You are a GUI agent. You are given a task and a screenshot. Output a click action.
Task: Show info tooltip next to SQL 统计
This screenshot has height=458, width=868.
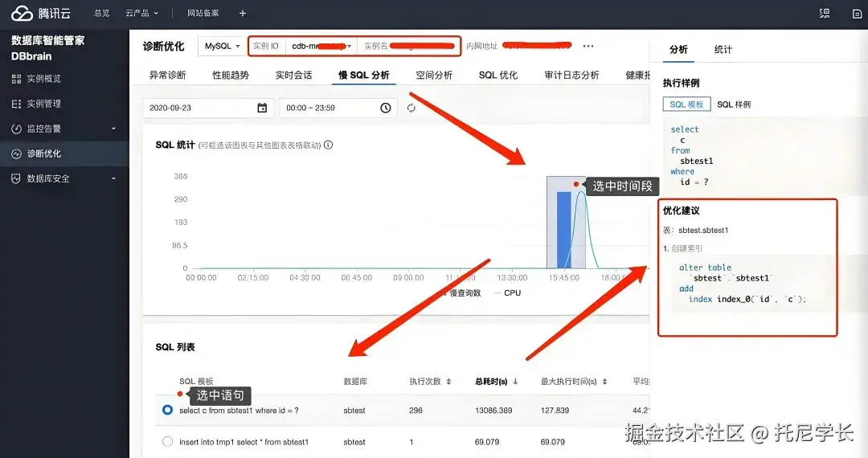click(x=328, y=145)
